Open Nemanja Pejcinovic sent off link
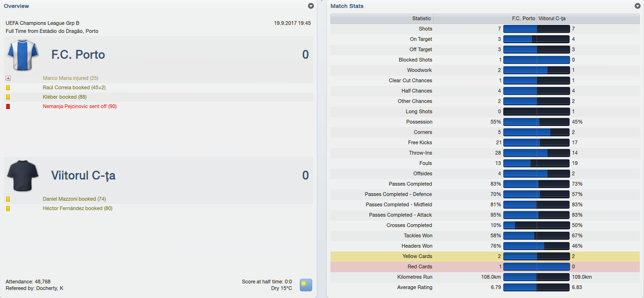Screen dimensions: 644x298 [80, 107]
